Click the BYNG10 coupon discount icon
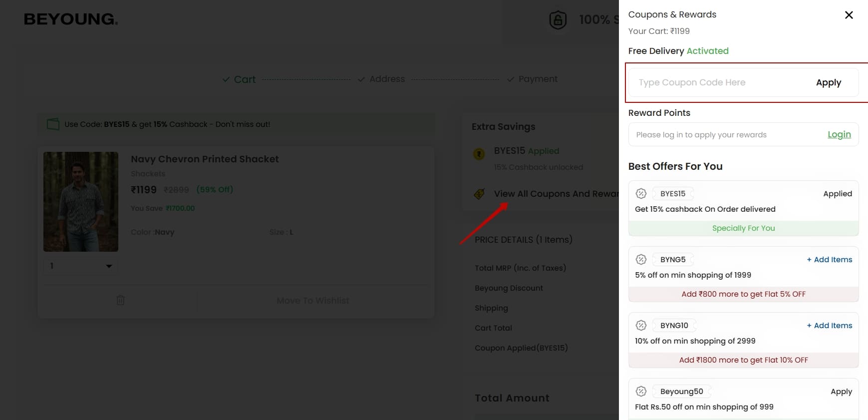The height and width of the screenshot is (420, 868). click(641, 325)
